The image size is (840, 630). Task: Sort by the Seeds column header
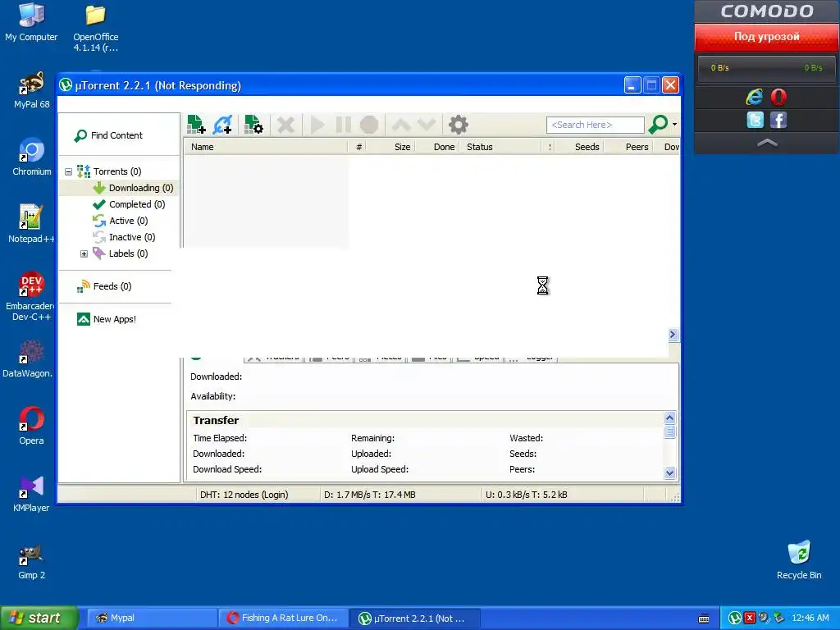pos(579,147)
